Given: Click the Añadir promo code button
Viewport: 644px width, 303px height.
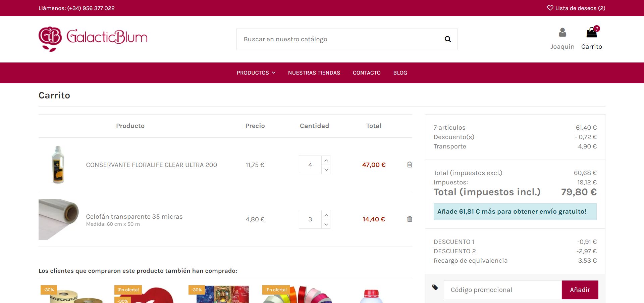Looking at the screenshot, I should tap(580, 290).
